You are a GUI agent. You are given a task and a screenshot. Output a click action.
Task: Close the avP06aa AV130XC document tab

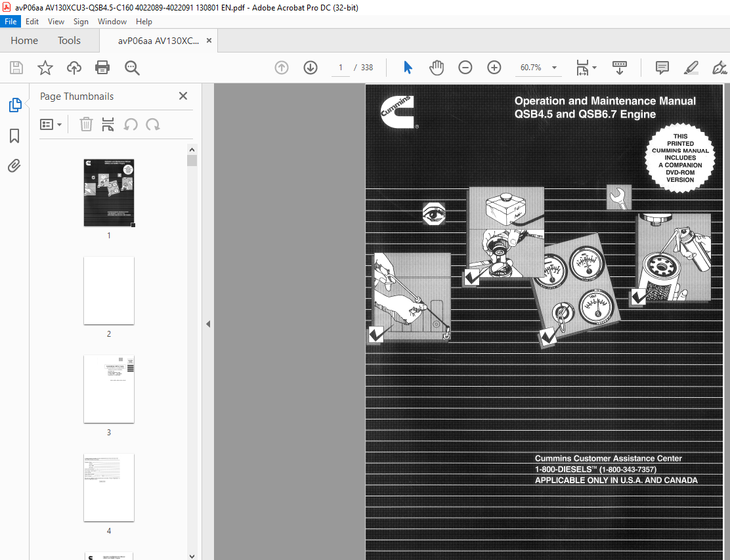click(209, 41)
